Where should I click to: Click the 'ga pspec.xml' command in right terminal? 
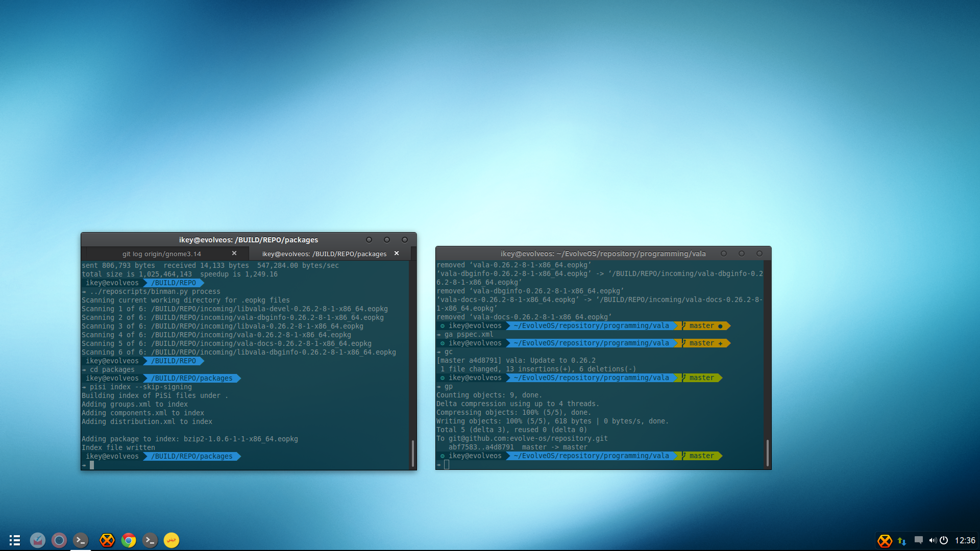point(469,335)
